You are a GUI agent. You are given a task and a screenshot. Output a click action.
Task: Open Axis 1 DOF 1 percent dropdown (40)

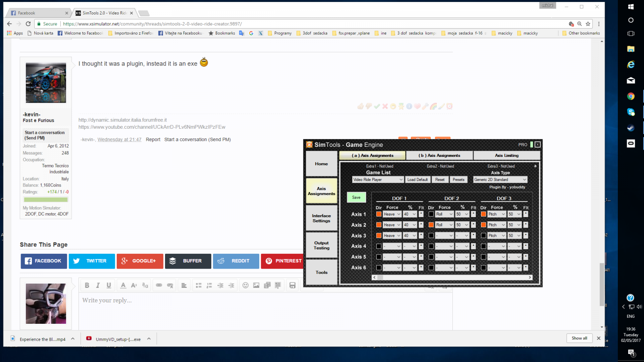tap(410, 214)
